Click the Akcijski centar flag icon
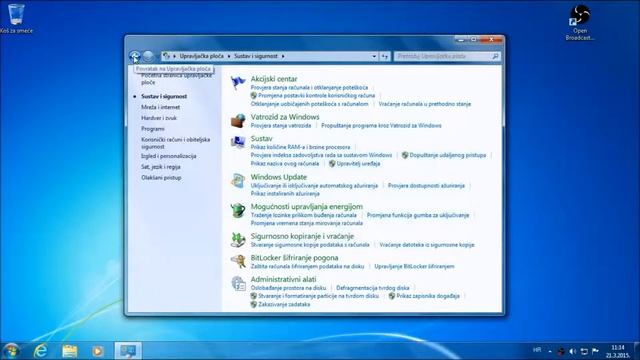Screen dimensions: 640x360 coord(238,82)
